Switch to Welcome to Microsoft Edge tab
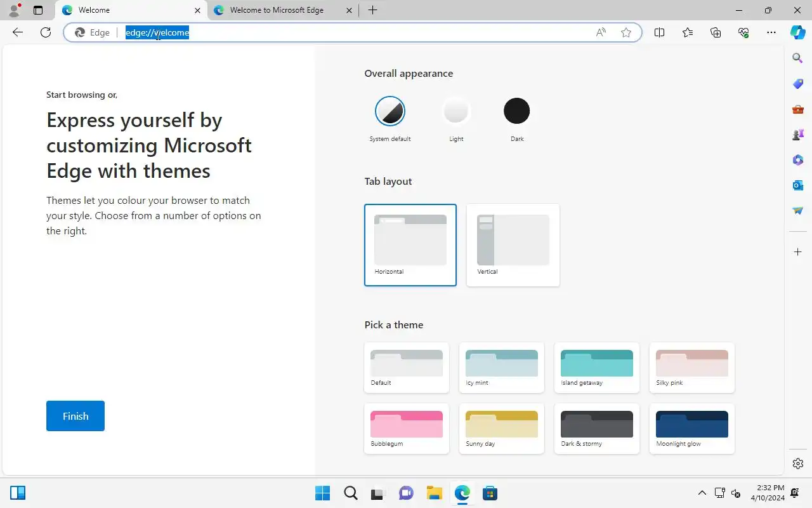Screen dimensions: 812x508 pyautogui.click(x=284, y=10)
